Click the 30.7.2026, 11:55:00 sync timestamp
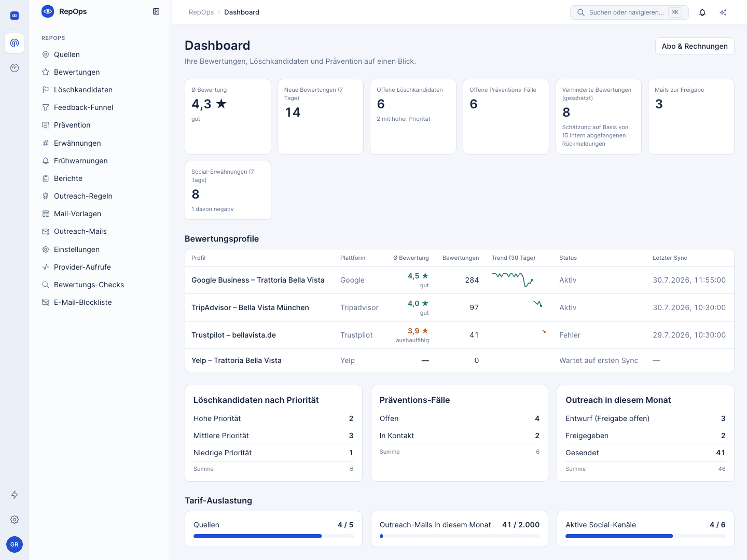 pyautogui.click(x=689, y=280)
